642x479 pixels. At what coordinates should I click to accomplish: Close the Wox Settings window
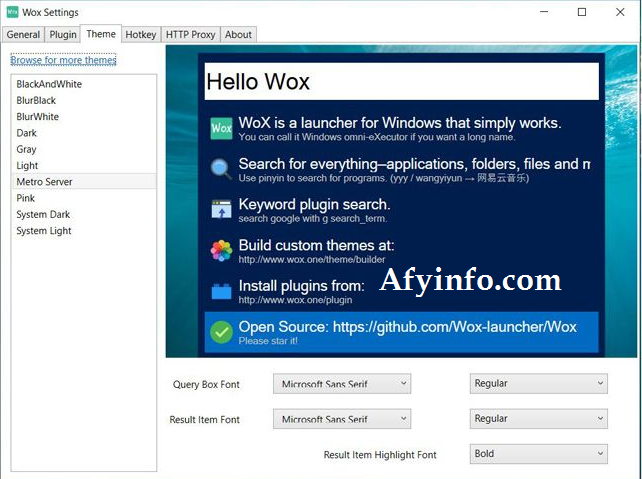tap(620, 12)
